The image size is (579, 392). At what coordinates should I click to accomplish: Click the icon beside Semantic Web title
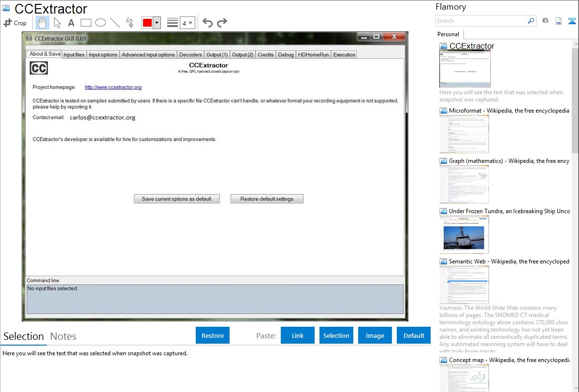point(444,261)
